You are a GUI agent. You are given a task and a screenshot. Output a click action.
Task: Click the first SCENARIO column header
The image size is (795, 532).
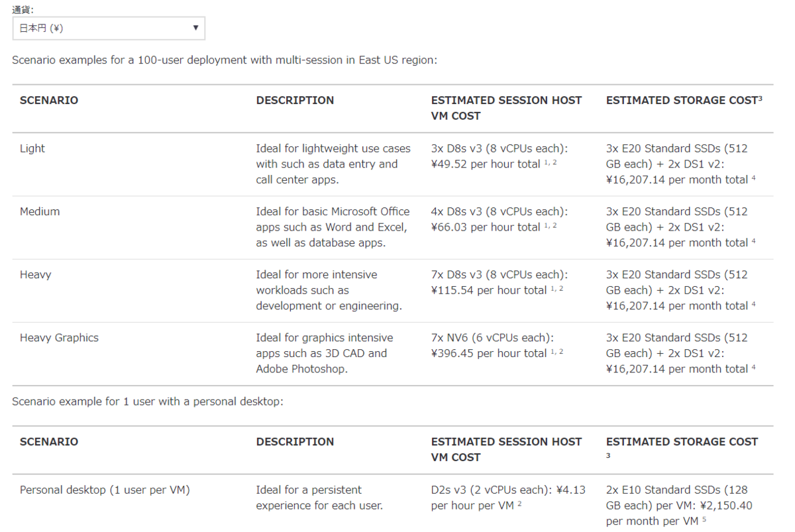[x=49, y=101]
